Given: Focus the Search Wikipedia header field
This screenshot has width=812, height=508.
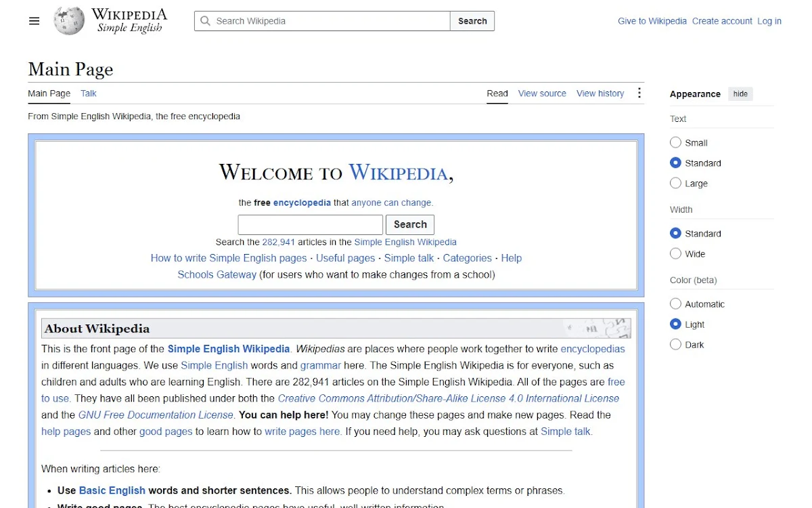Looking at the screenshot, I should click(x=322, y=21).
